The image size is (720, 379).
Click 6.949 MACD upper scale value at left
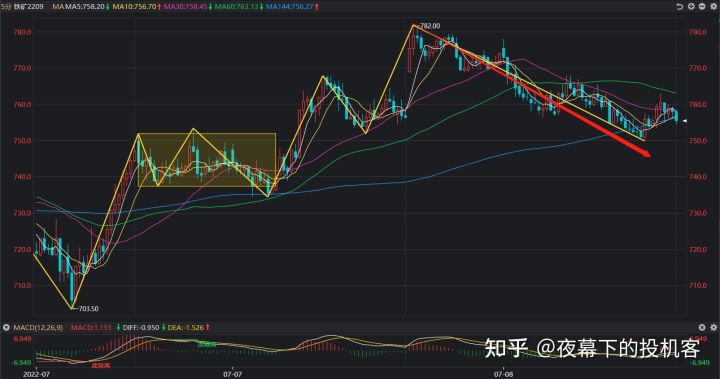[x=22, y=339]
